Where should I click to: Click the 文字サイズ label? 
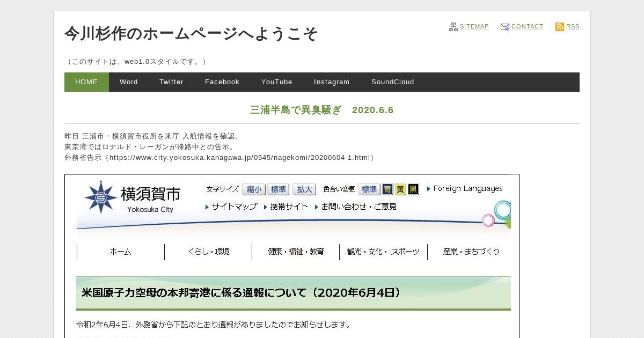point(223,189)
